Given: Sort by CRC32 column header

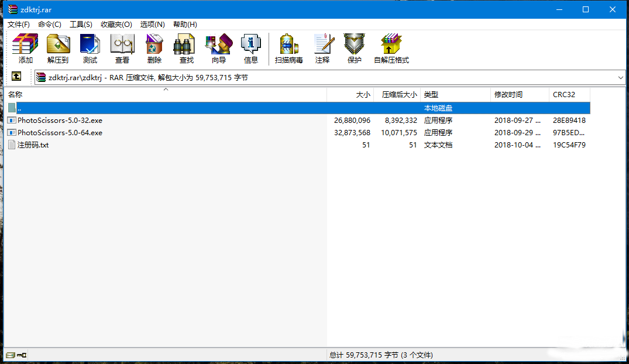Looking at the screenshot, I should [570, 94].
